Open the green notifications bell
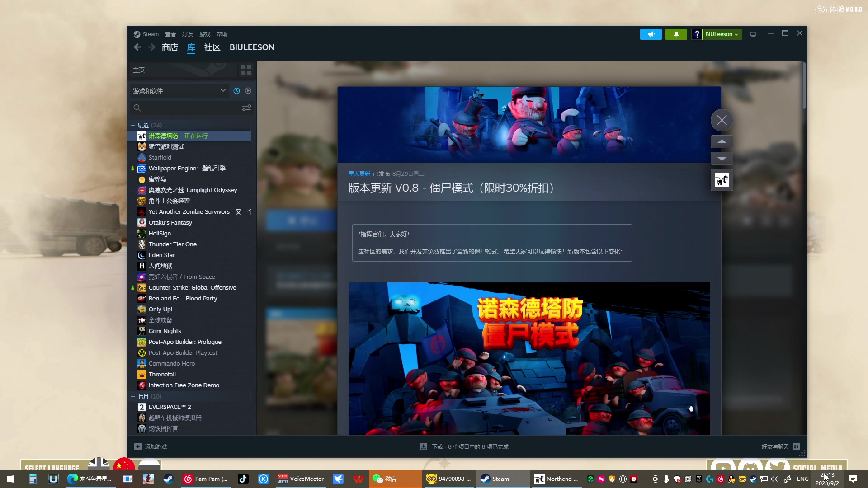The height and width of the screenshot is (488, 868). pos(676,34)
